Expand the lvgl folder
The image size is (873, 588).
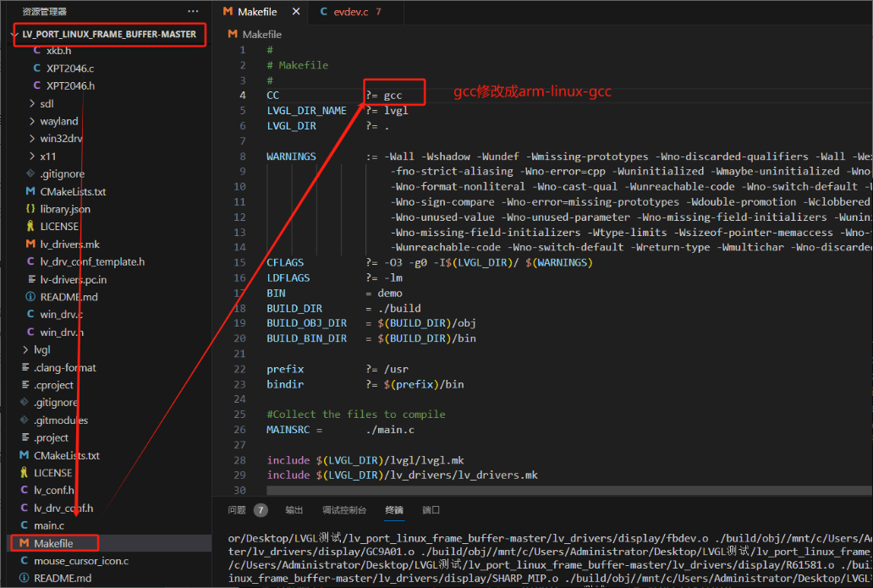click(41, 349)
